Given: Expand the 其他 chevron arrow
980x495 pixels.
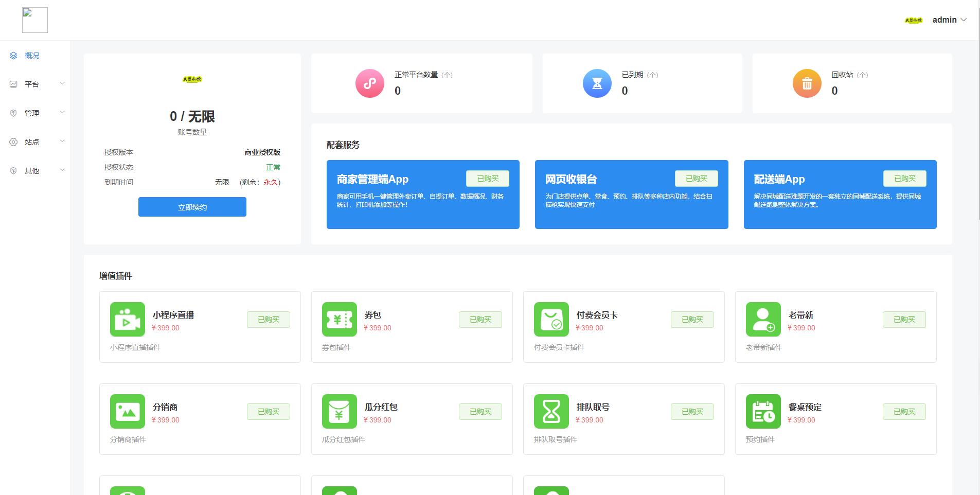Looking at the screenshot, I should 62,170.
